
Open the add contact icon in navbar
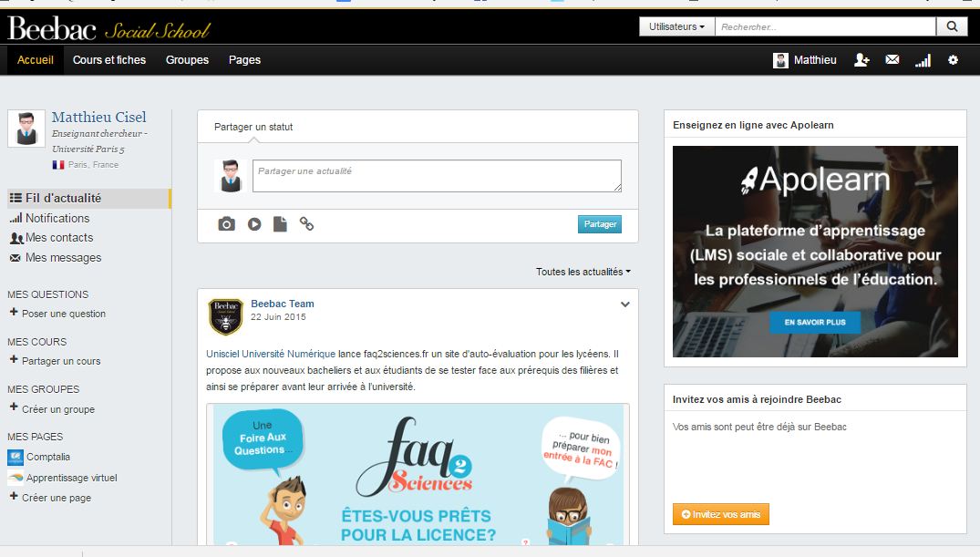point(861,60)
